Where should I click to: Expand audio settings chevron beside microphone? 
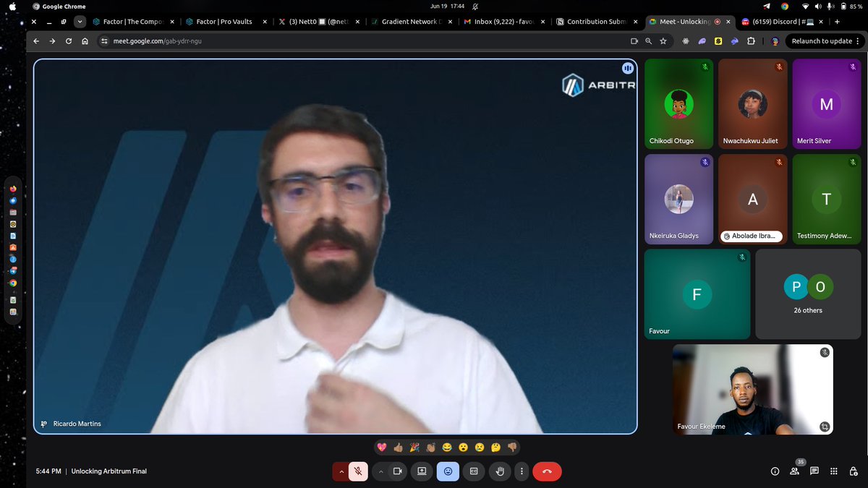341,471
